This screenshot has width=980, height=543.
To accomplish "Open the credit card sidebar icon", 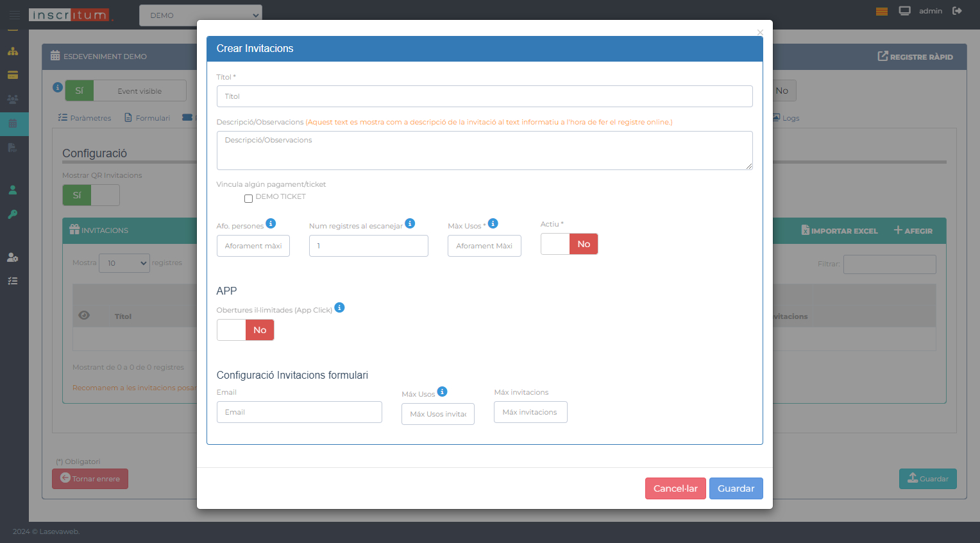I will tap(13, 75).
